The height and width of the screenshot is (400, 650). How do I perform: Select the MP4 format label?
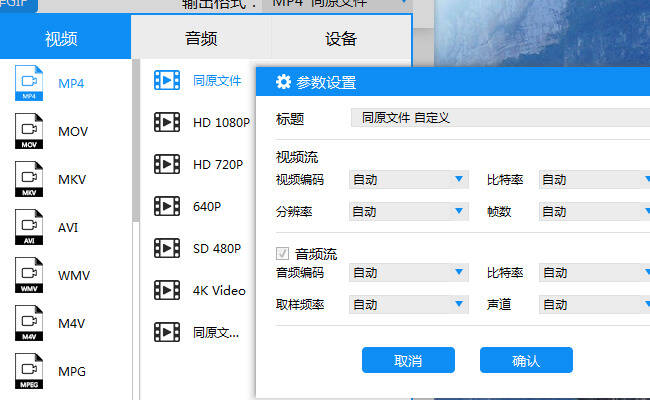pos(71,83)
